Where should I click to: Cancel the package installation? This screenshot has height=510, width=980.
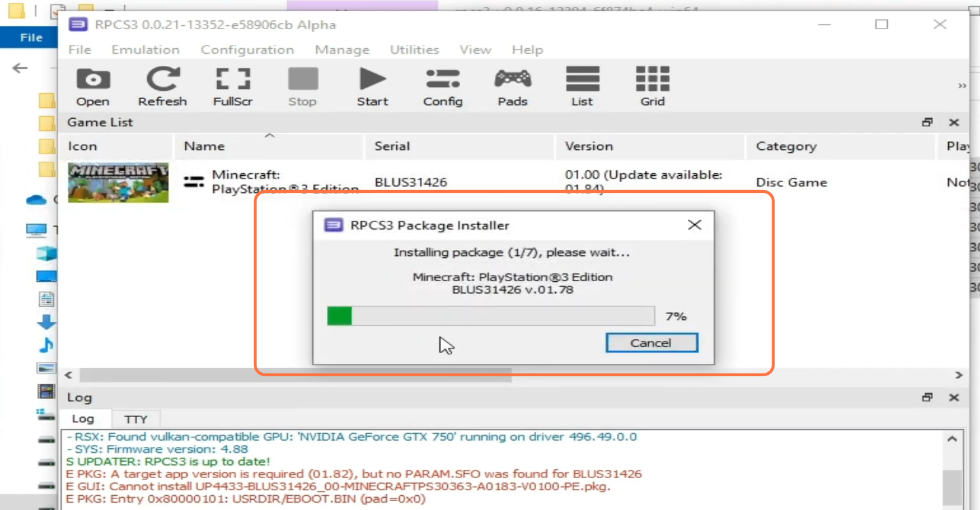tap(651, 343)
